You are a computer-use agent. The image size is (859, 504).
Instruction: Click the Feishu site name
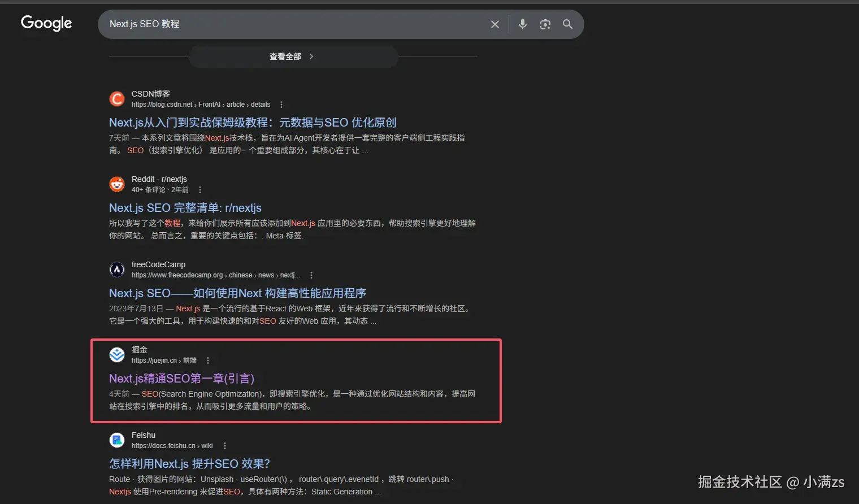pyautogui.click(x=144, y=435)
